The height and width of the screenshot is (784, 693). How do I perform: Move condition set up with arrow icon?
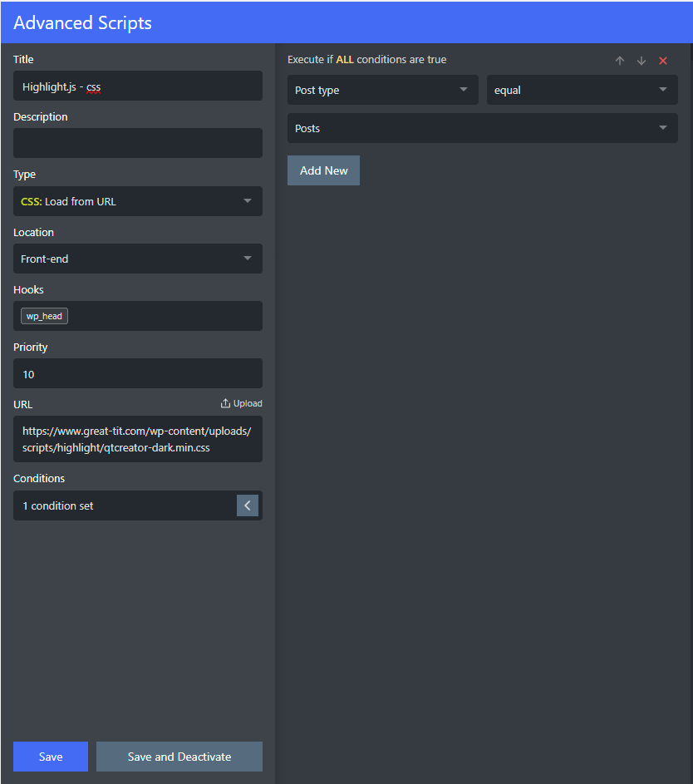620,61
